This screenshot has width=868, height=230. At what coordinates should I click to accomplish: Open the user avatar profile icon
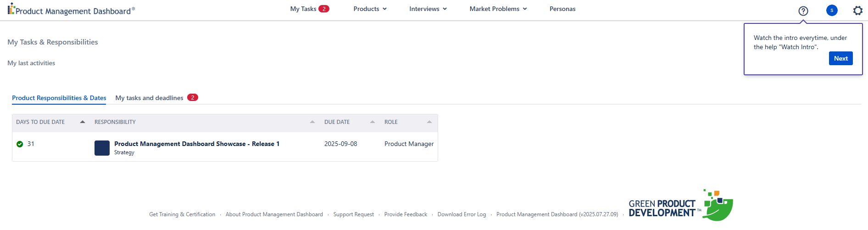[x=831, y=10]
